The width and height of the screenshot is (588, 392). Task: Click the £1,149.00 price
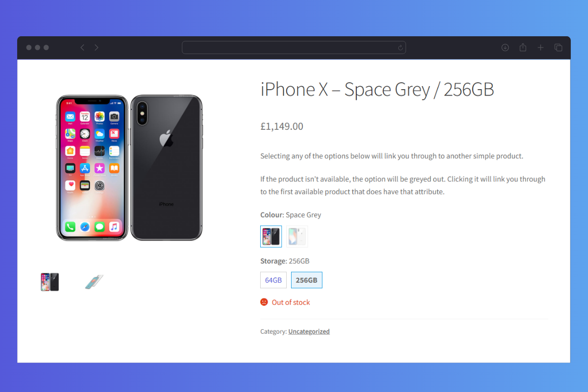click(282, 126)
